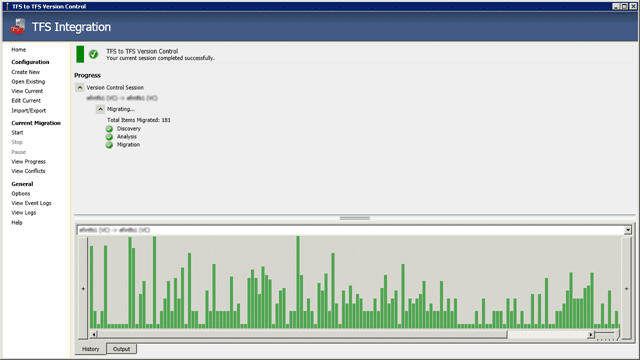640x360 pixels.
Task: Switch to the Output tab
Action: click(x=121, y=349)
